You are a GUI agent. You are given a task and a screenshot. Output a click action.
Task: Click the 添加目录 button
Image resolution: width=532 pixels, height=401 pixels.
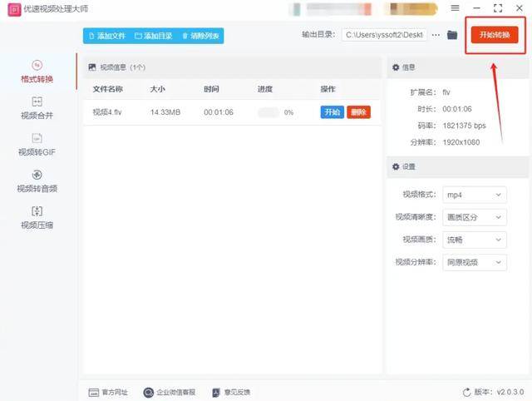pos(153,36)
